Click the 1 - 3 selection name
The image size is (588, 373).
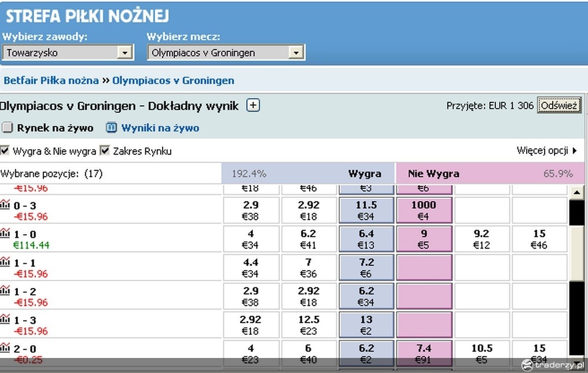25,320
